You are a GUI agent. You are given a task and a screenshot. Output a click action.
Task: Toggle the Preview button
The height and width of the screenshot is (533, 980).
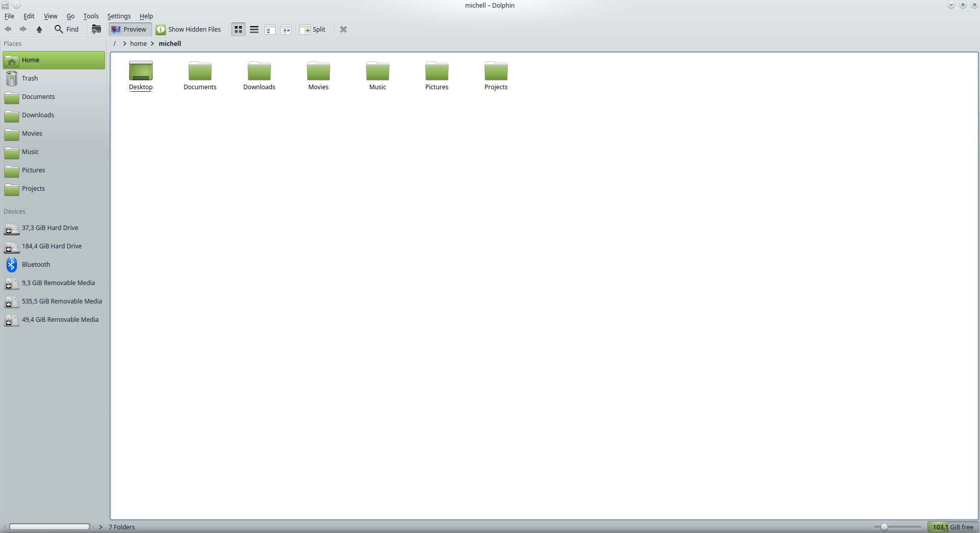tap(130, 29)
